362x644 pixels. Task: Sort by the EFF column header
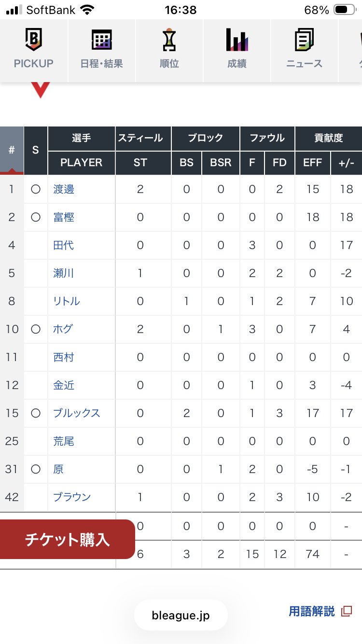coord(312,163)
